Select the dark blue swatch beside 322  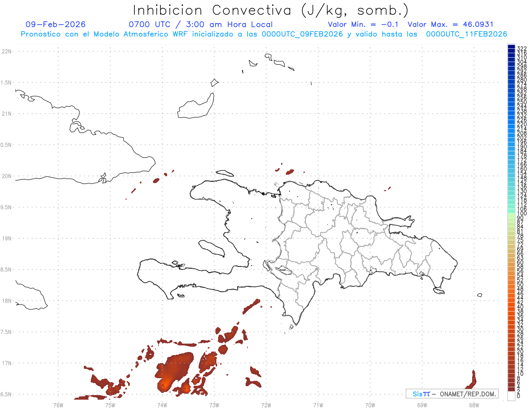click(511, 47)
